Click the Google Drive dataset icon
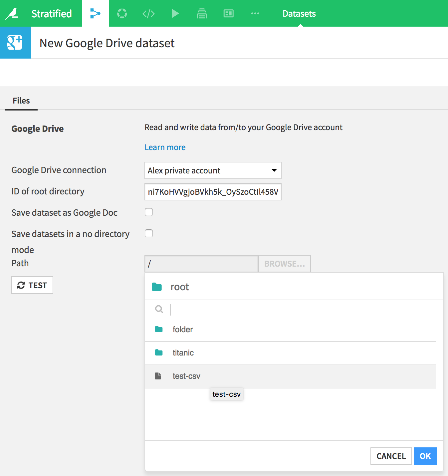Screen dimensions: 448x476 pyautogui.click(x=16, y=43)
